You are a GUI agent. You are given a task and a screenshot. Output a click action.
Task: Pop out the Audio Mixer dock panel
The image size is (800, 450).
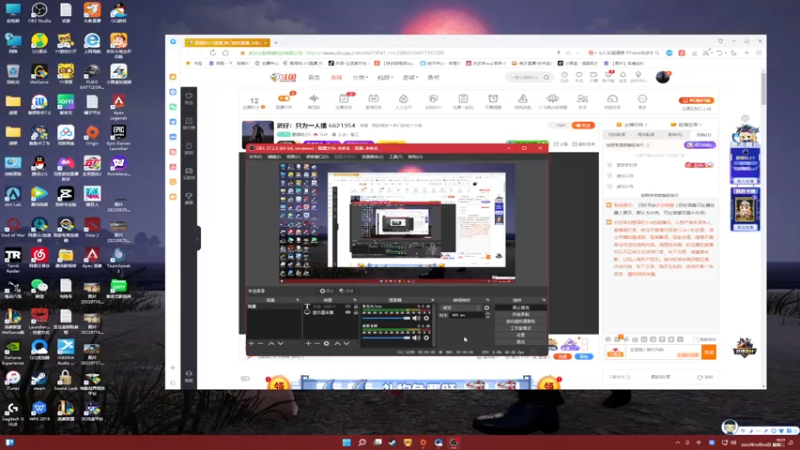[432, 300]
